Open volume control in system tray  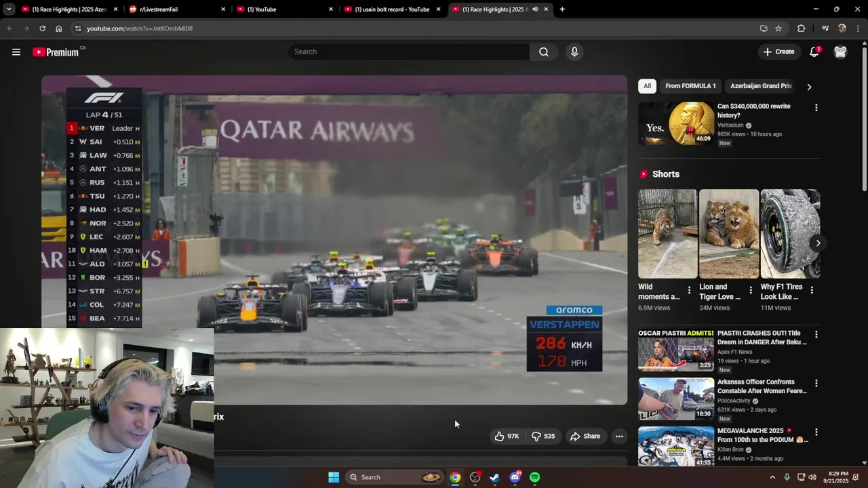812,477
